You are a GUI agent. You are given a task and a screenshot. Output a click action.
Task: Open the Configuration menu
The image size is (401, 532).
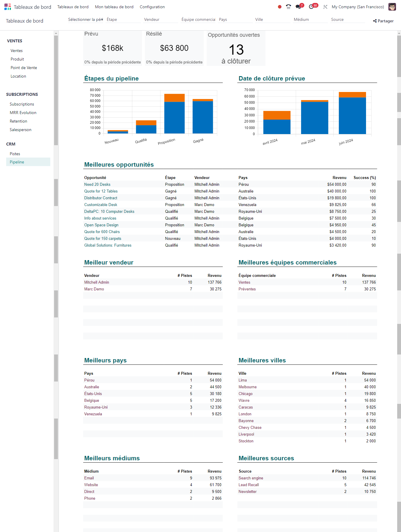coord(152,7)
